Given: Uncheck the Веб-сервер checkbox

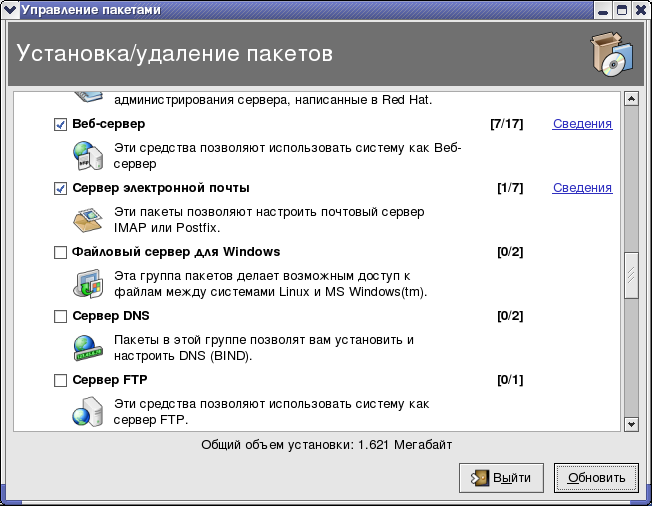Looking at the screenshot, I should [60, 125].
